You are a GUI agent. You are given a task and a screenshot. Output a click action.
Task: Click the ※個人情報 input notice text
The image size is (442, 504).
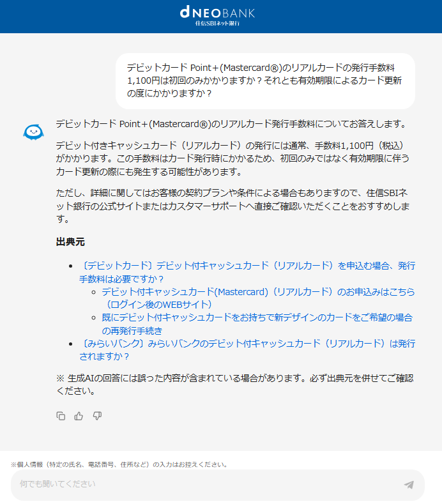pos(119,464)
